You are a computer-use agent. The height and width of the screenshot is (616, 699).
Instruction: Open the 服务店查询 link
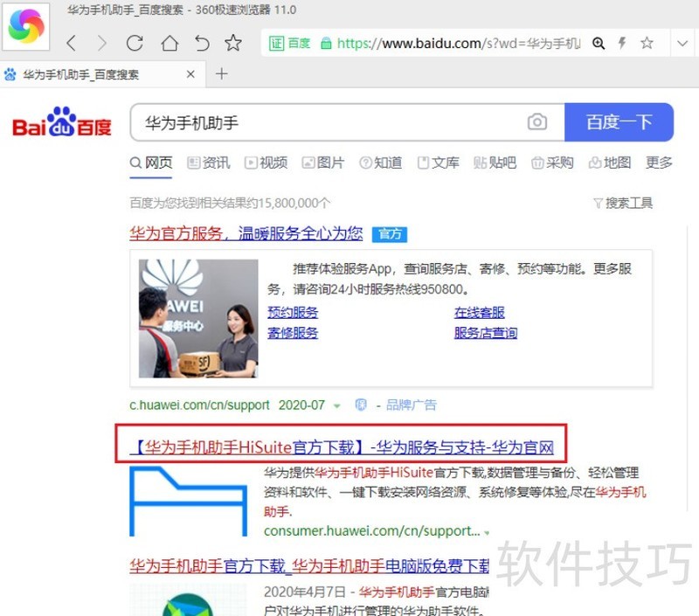pyautogui.click(x=486, y=333)
